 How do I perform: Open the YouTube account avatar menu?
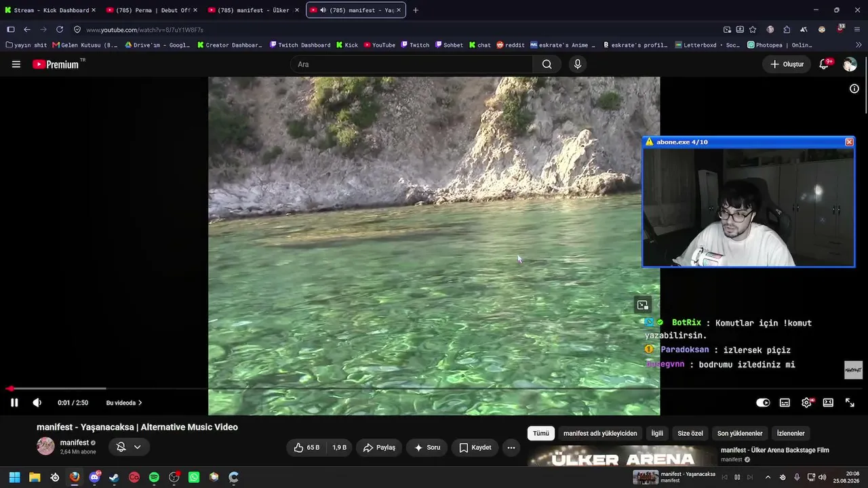tap(850, 64)
